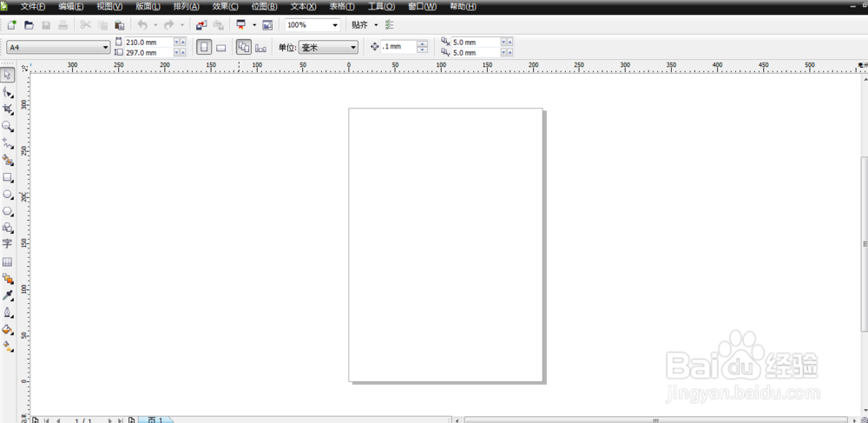
Task: Open the 文本(X) menu
Action: [x=303, y=7]
